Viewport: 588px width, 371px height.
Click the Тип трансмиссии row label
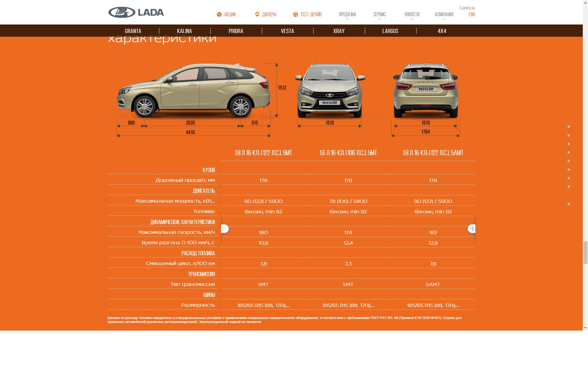click(x=193, y=284)
